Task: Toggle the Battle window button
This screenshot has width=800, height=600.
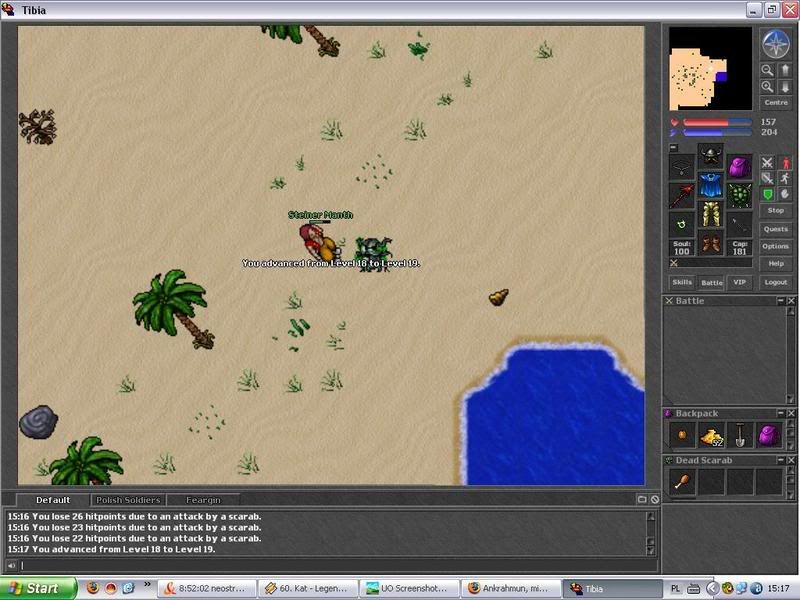Action: [x=711, y=282]
